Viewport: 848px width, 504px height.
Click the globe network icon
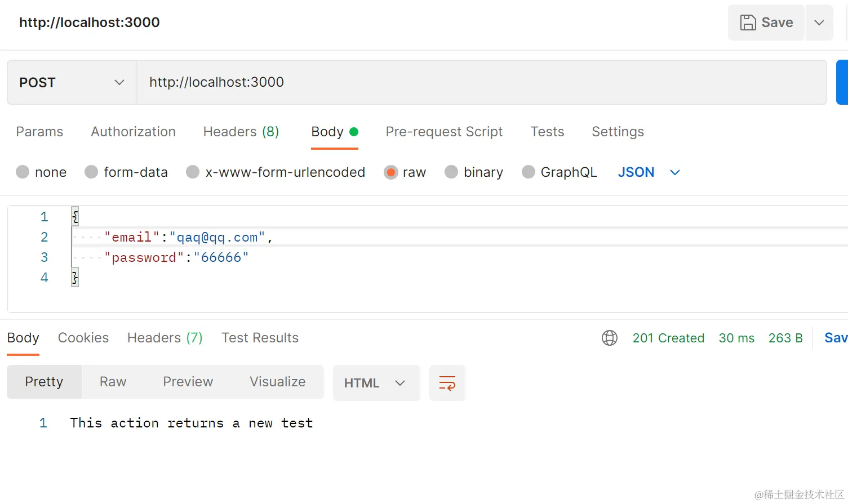tap(609, 338)
